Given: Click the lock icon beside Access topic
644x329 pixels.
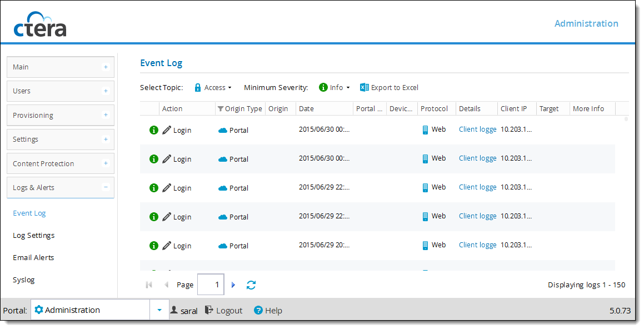Looking at the screenshot, I should pos(198,87).
